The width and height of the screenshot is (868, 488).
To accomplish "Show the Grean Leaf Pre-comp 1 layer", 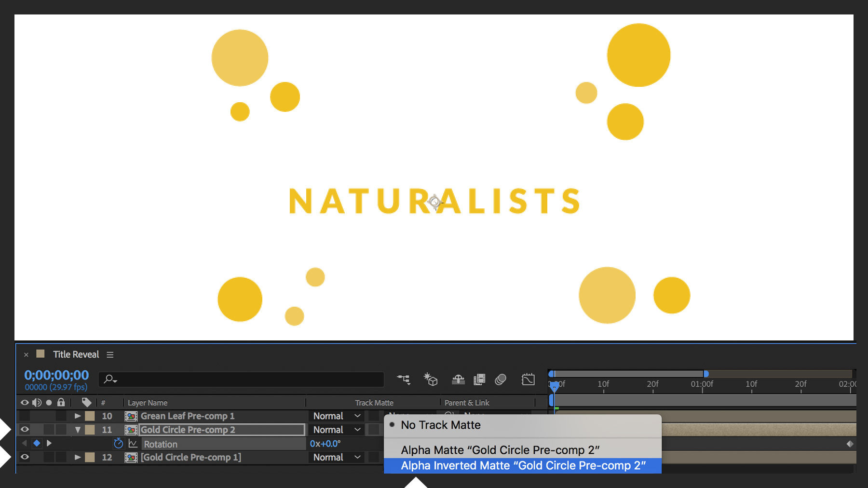I will [x=25, y=416].
